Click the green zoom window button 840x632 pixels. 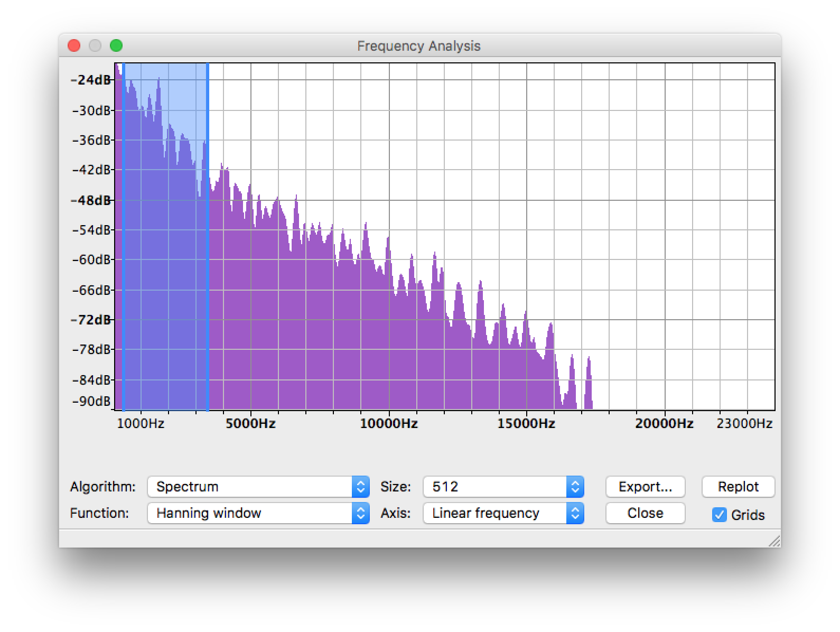[116, 46]
